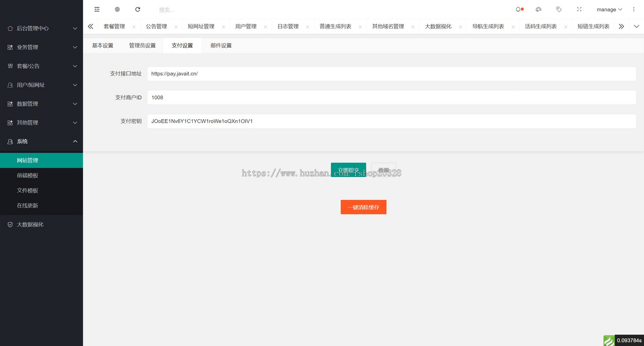The width and height of the screenshot is (644, 346).
Task: Close the 普通生成列表 tab
Action: pyautogui.click(x=360, y=27)
